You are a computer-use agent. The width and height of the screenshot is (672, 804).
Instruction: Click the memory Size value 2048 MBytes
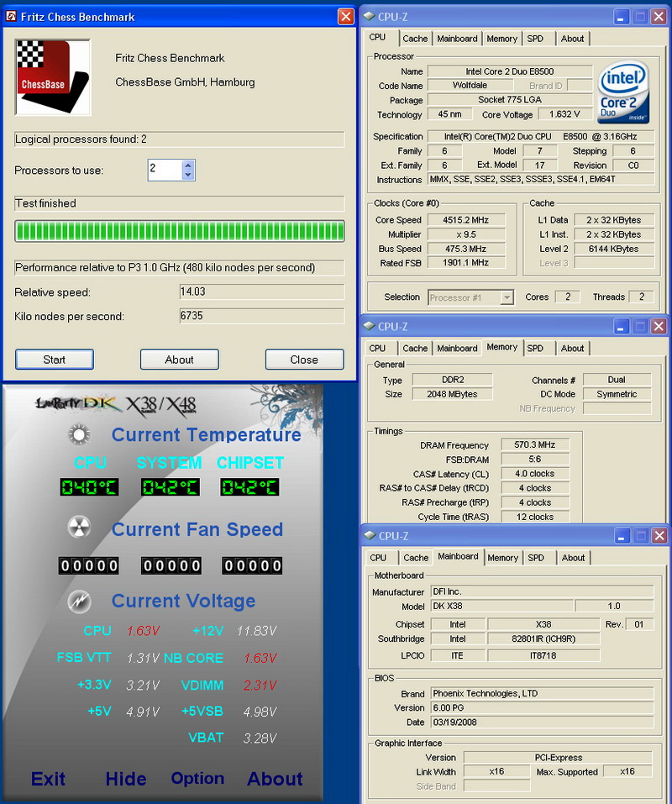point(452,394)
